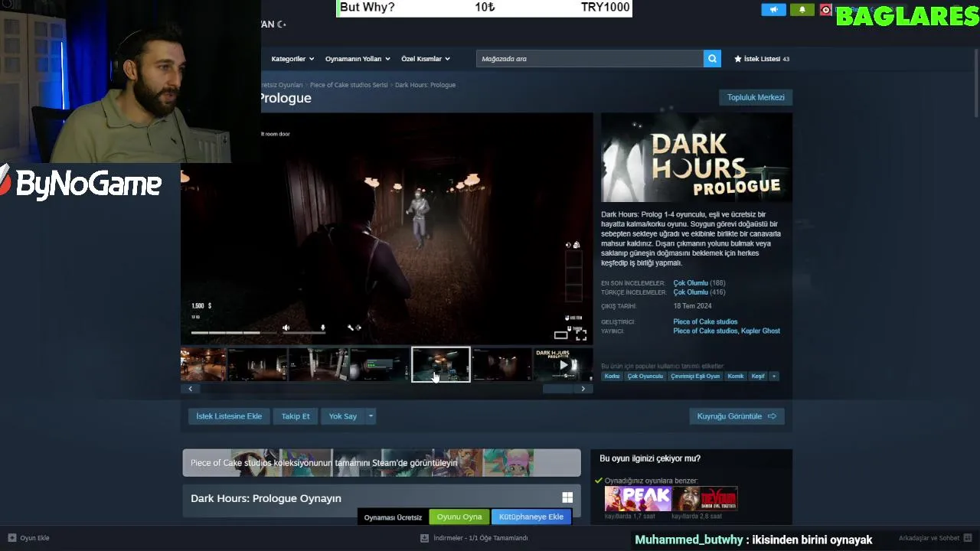Click the blue store search magnifier button

(712, 59)
